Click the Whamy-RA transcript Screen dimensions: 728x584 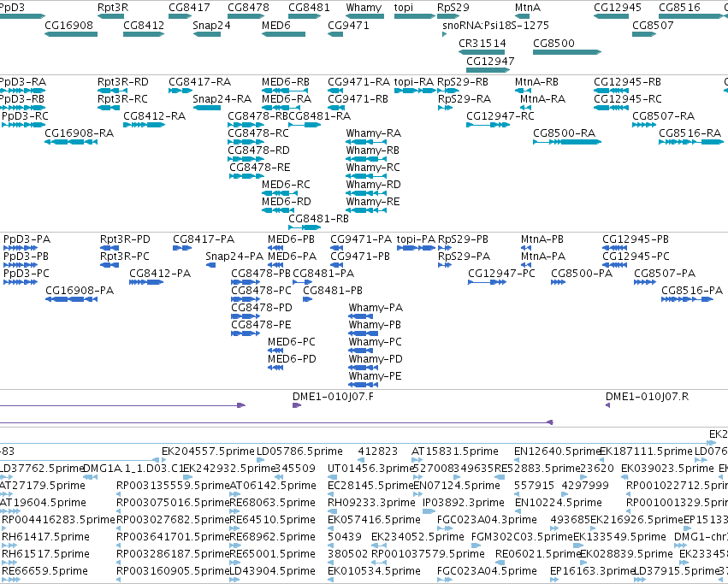pos(366,142)
